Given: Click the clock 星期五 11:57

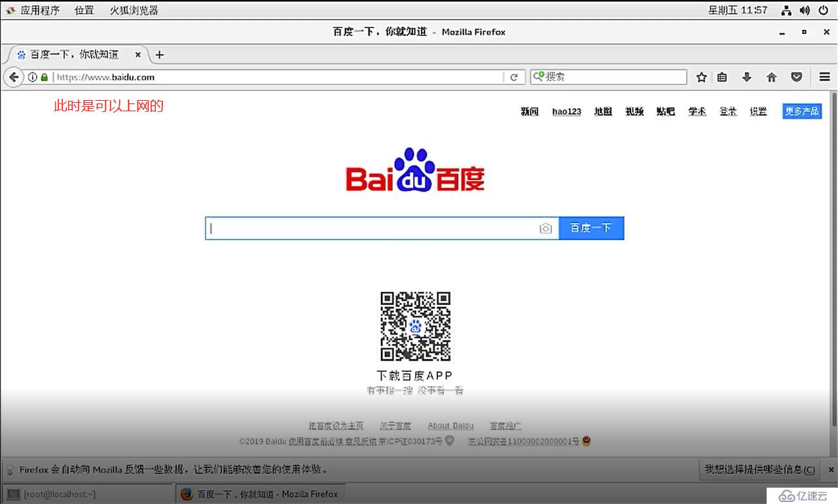Looking at the screenshot, I should (738, 10).
